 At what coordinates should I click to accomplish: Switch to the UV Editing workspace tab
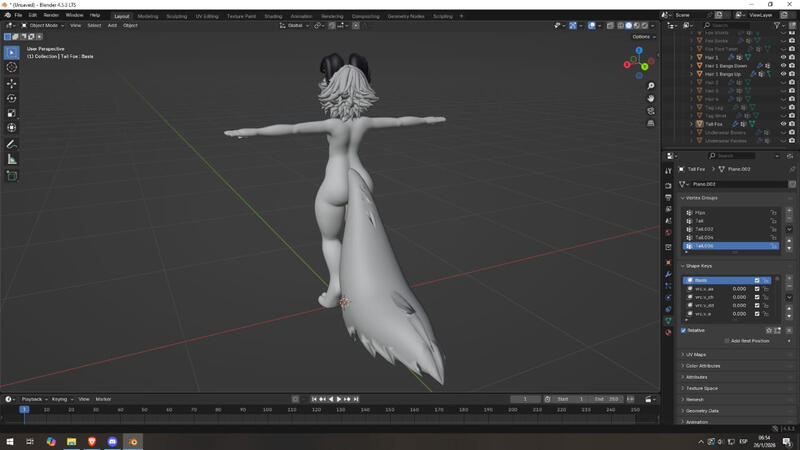click(207, 16)
